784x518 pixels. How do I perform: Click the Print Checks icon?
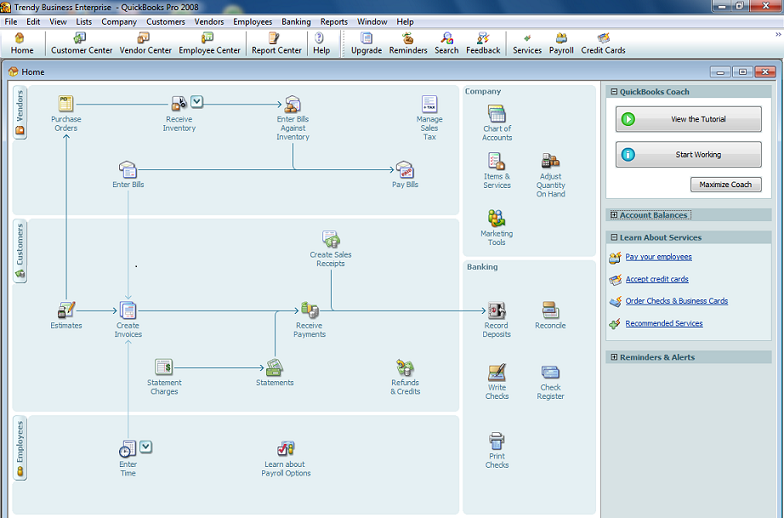pyautogui.click(x=496, y=441)
